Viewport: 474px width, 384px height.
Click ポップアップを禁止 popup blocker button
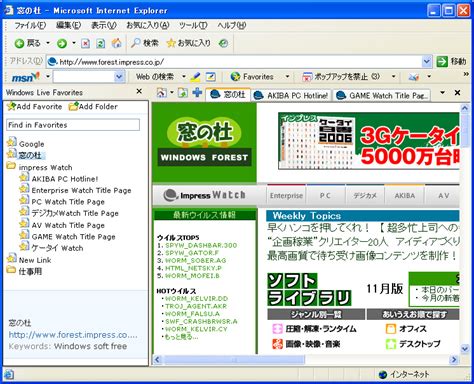(341, 77)
